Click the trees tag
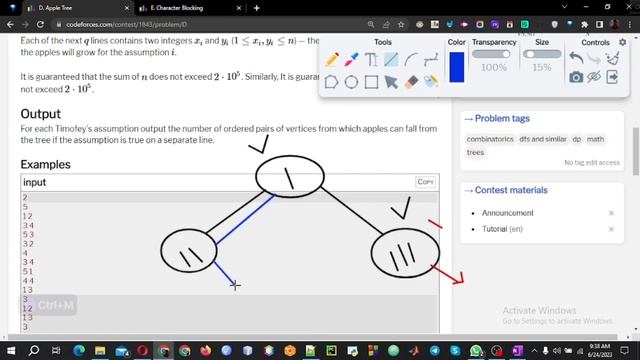The image size is (640, 360). [475, 152]
